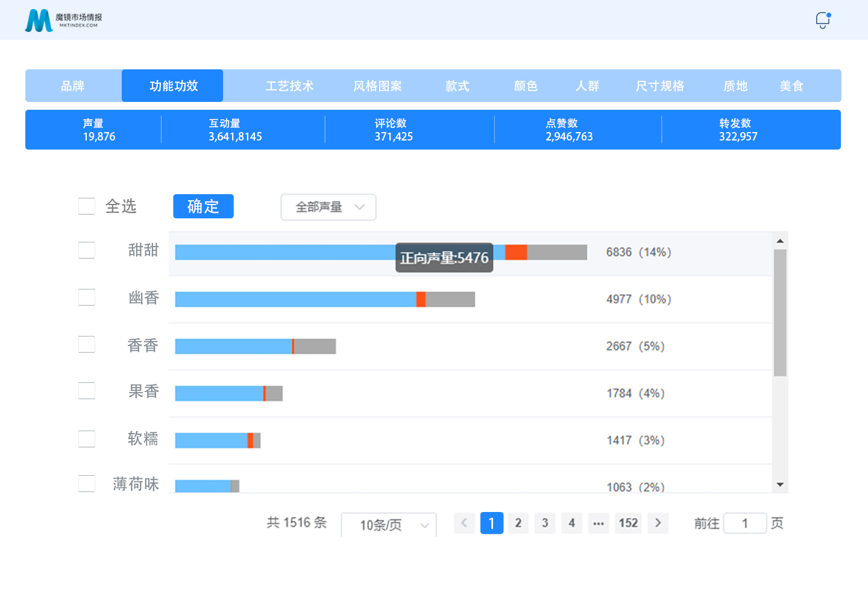Click the orange segment of 甜甜 bar
Screen dimensions: 868x591
coord(516,253)
